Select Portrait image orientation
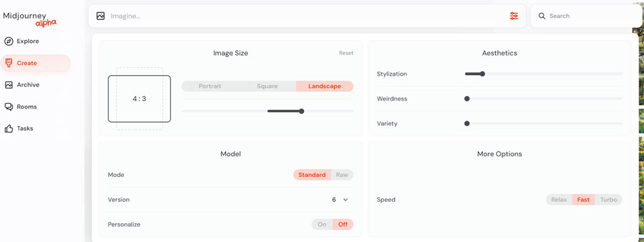This screenshot has height=242, width=644. 210,86
